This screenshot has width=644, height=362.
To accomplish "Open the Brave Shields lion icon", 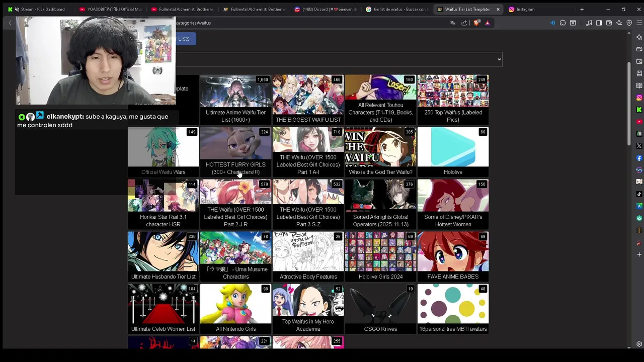I will 476,23.
